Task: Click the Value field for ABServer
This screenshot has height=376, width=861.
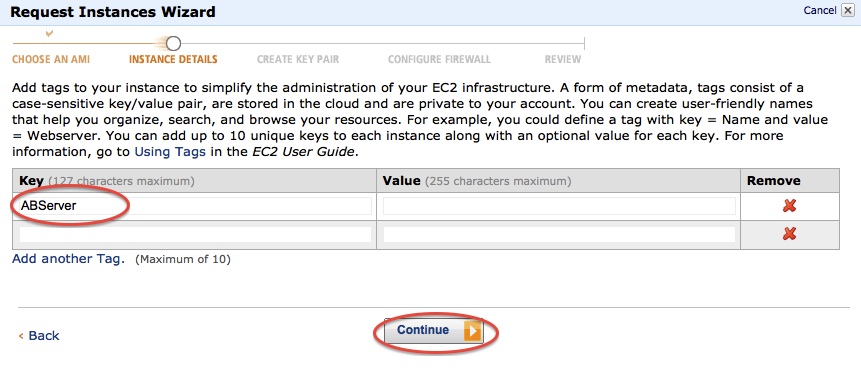Action: (x=559, y=206)
